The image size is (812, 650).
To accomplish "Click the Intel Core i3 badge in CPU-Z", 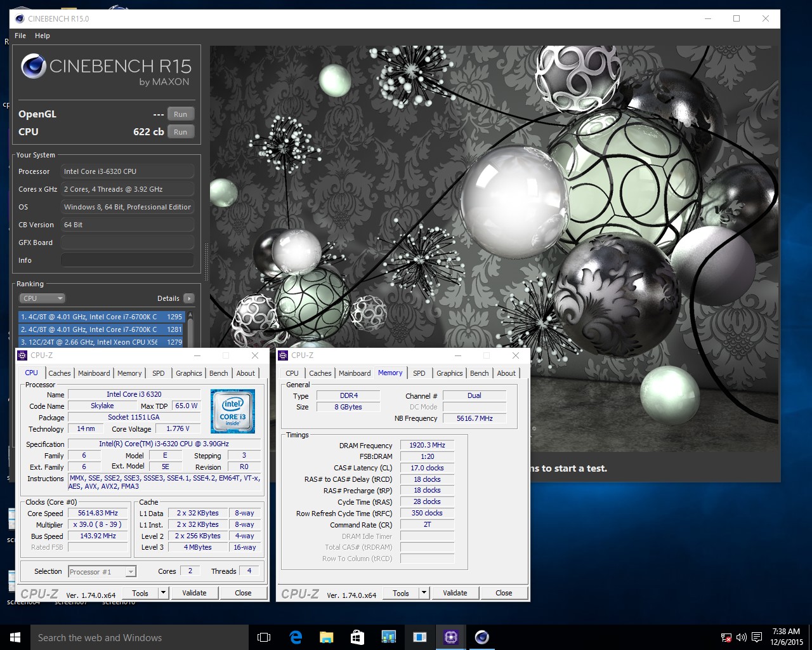I will point(233,411).
